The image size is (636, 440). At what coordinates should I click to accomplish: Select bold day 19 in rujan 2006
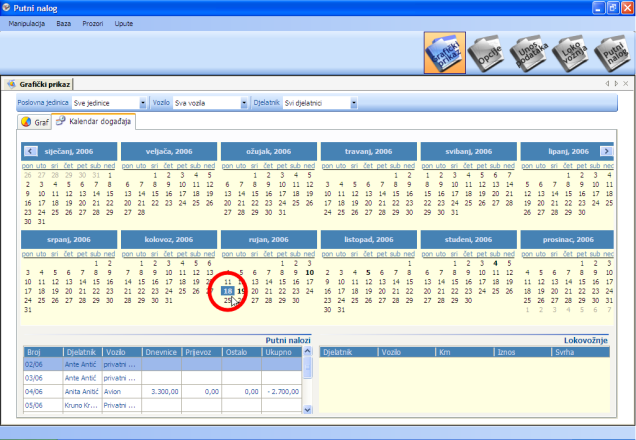(x=241, y=291)
